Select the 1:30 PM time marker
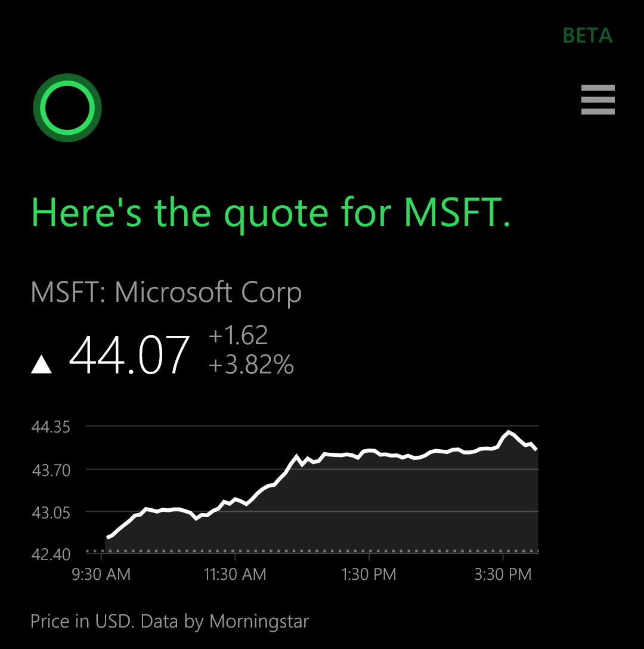 click(x=369, y=574)
